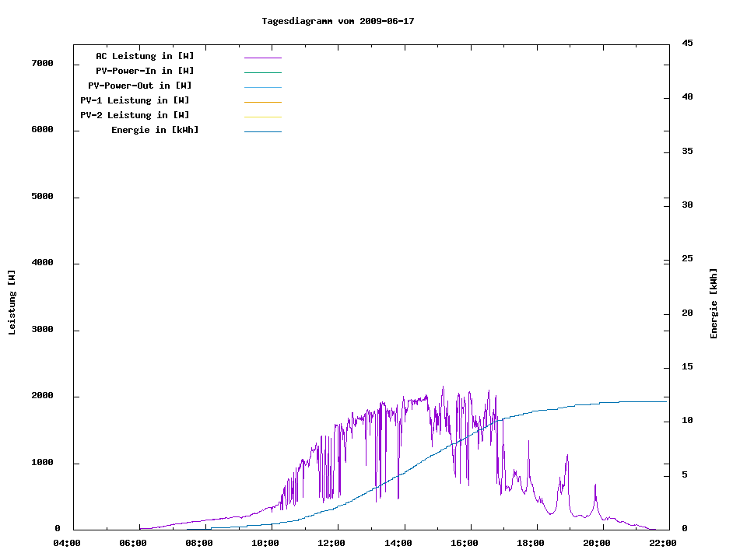Screen dimensions: 747x560
Task: Click the right axis title 'Energie [kWh]'
Action: 714,303
